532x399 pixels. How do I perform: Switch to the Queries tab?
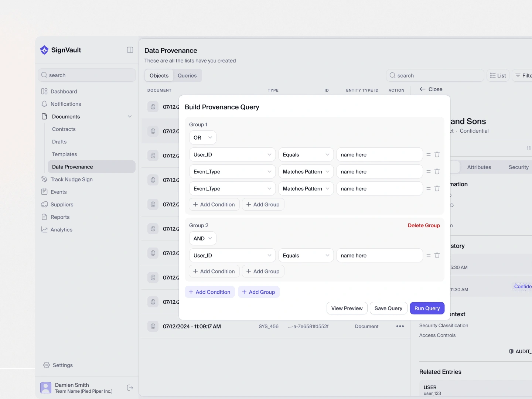[187, 75]
